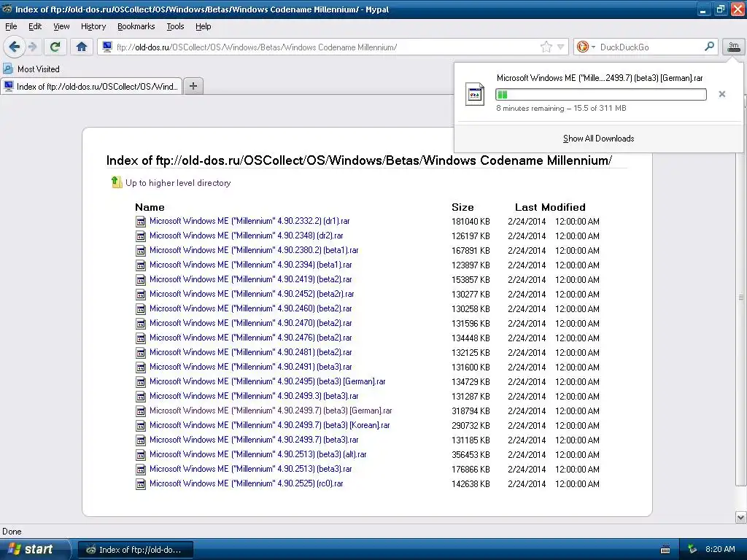Open the DuckDuckGo search engine selector
Image resolution: width=747 pixels, height=560 pixels.
pos(586,47)
